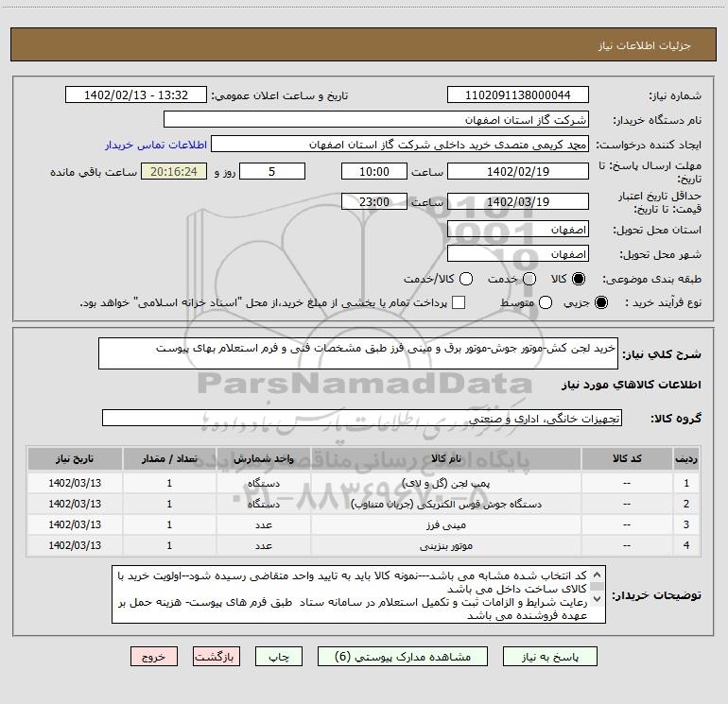
Task: Select the خدمت radio option
Action: click(x=529, y=279)
